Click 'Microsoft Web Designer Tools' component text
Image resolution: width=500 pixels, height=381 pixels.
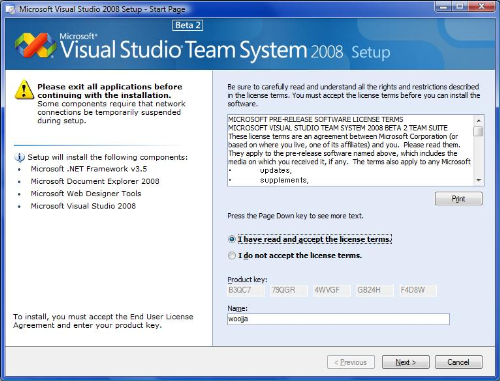[86, 194]
